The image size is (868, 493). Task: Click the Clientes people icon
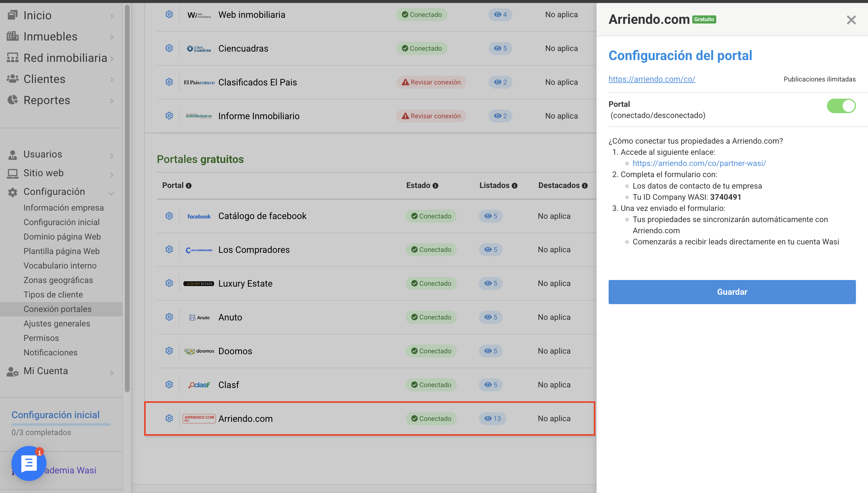coord(13,78)
